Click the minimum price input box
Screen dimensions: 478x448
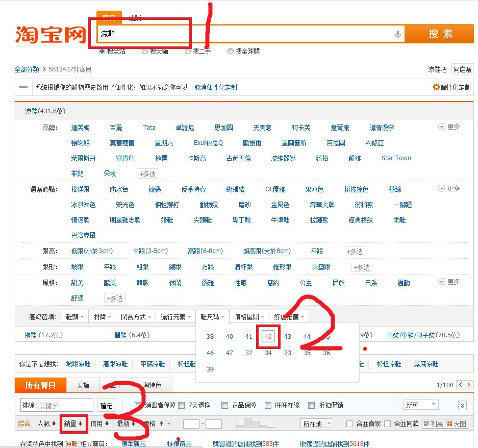(191, 424)
